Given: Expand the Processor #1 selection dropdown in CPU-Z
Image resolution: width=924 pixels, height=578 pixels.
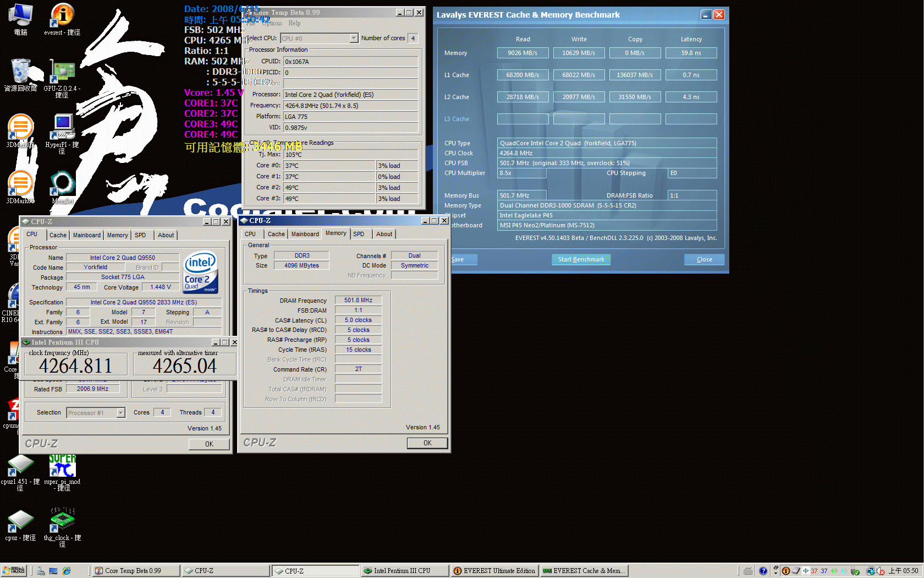Looking at the screenshot, I should click(x=120, y=413).
